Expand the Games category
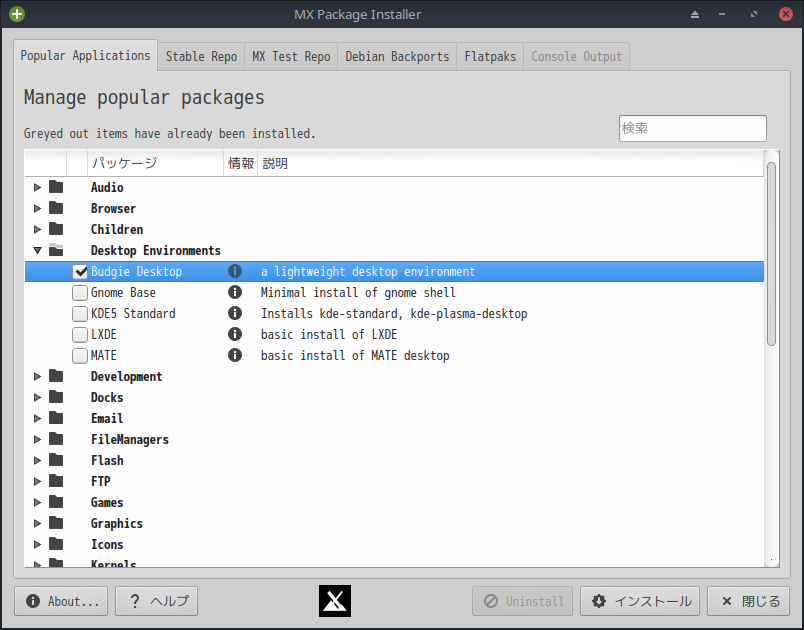This screenshot has height=630, width=804. [37, 502]
